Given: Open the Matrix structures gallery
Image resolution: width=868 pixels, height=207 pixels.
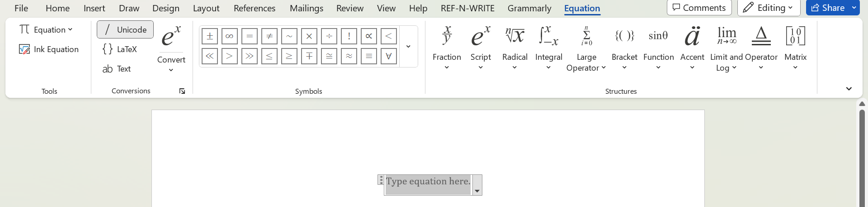Looking at the screenshot, I should [795, 48].
